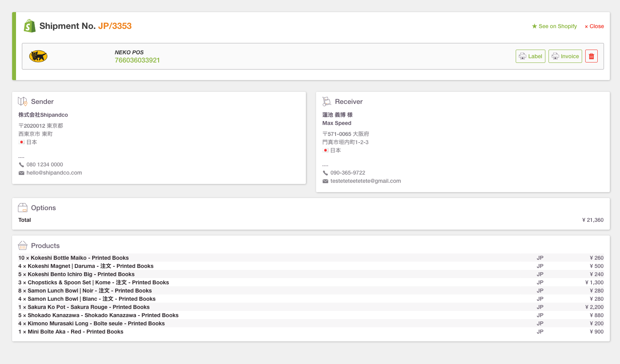620x364 pixels.
Task: Click JP origin of Shokado Kanazawa row
Action: pos(540,315)
